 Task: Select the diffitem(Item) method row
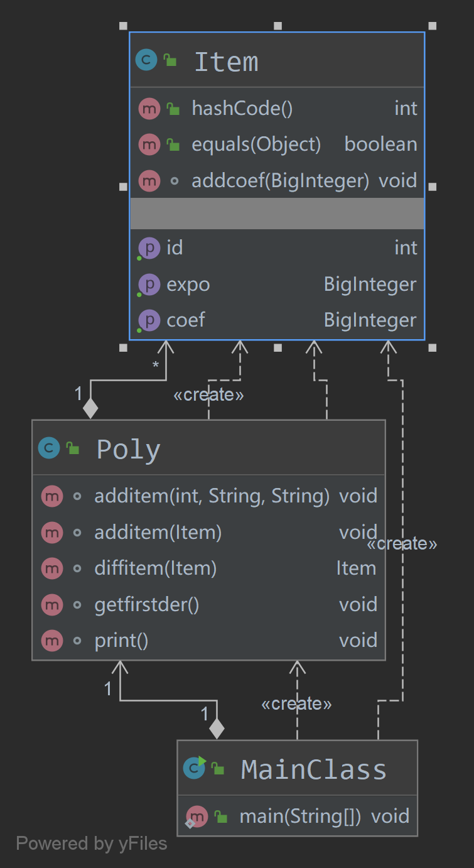[155, 568]
